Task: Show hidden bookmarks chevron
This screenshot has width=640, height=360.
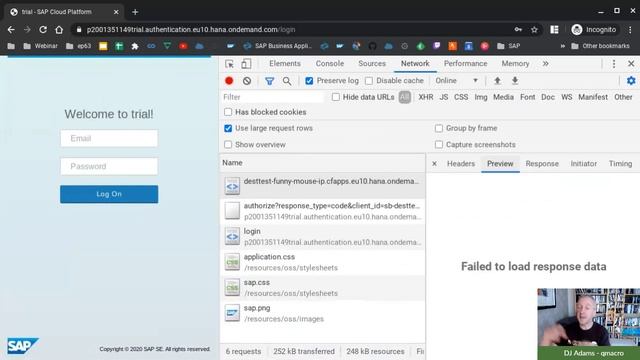Action: 562,46
